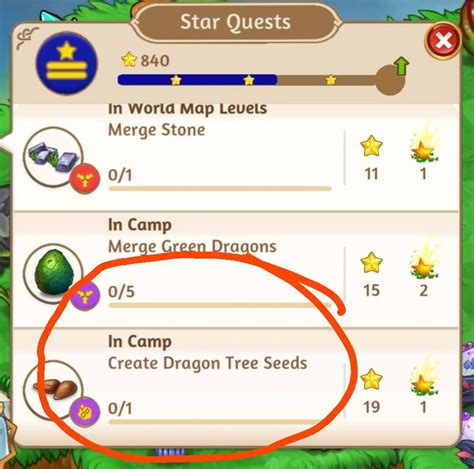
Task: Select the green dragon egg icon
Action: pos(53,273)
